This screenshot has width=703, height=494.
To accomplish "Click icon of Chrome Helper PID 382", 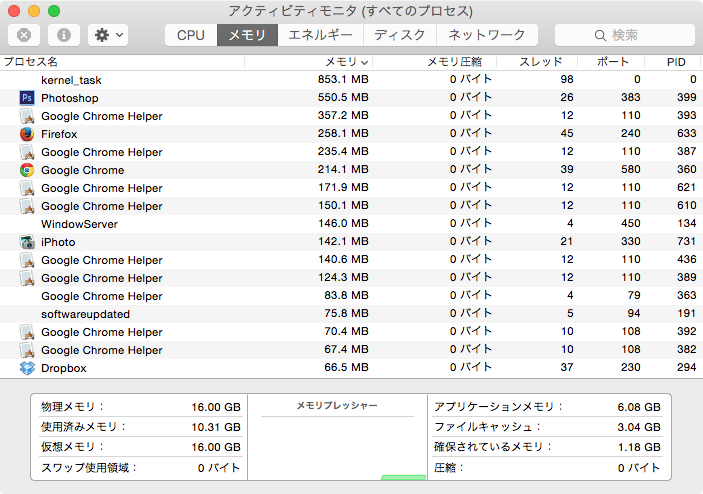I will (27, 350).
